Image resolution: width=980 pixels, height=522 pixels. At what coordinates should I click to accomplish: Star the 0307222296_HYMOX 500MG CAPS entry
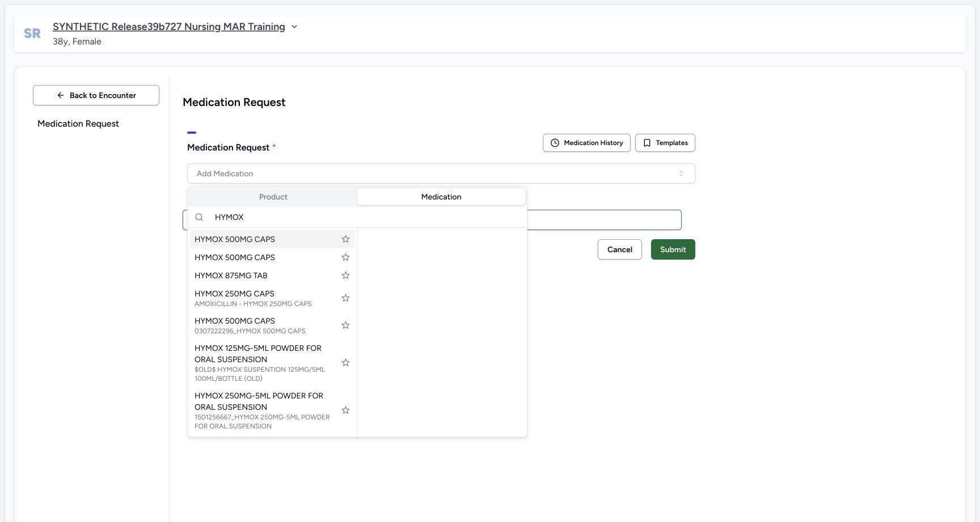click(x=345, y=325)
